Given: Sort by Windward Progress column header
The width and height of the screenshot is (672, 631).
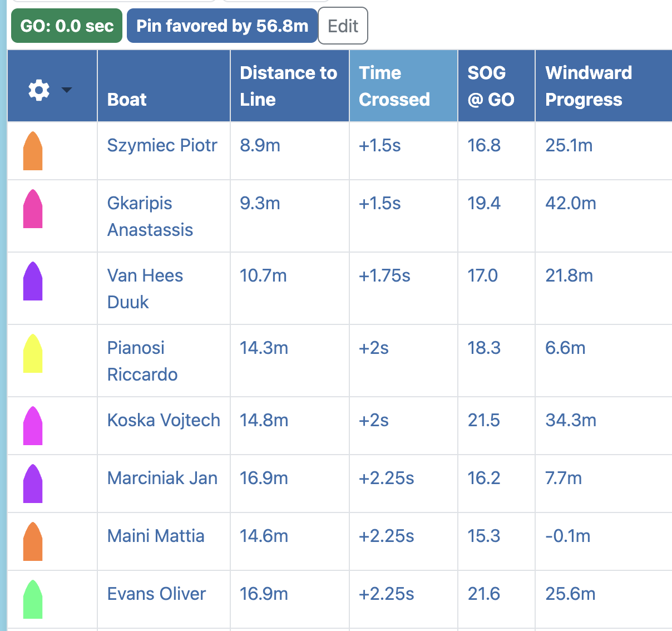Looking at the screenshot, I should click(x=589, y=86).
